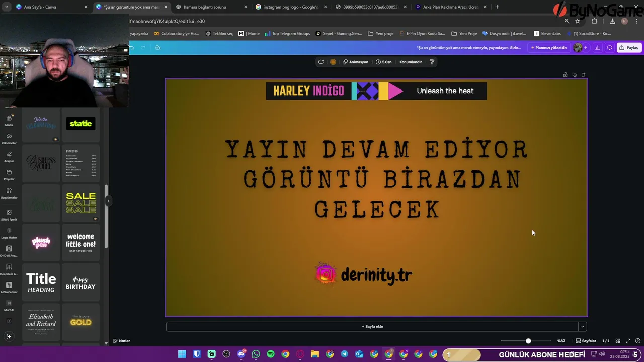Select the 'Elizabeth and Richard' template
The image size is (644, 362).
[x=41, y=322]
